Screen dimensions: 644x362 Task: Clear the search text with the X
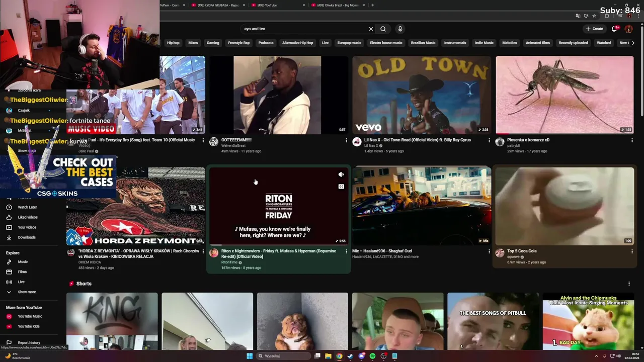pyautogui.click(x=371, y=29)
